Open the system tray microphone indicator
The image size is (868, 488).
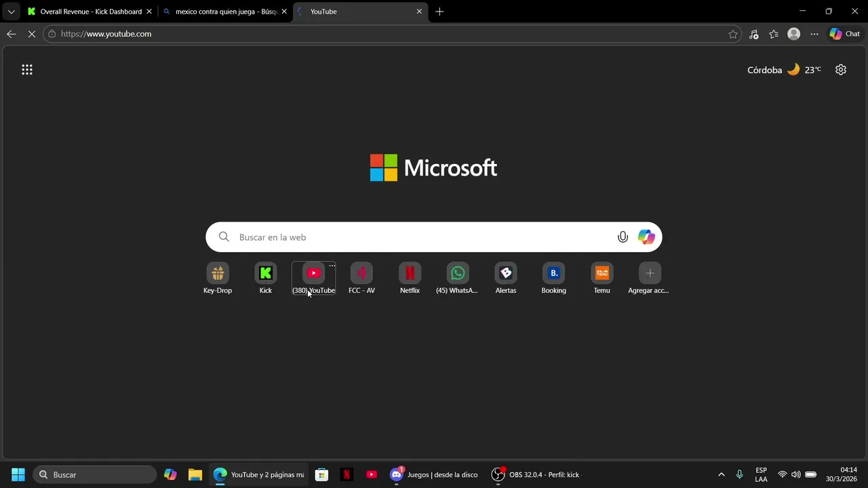[x=740, y=474]
